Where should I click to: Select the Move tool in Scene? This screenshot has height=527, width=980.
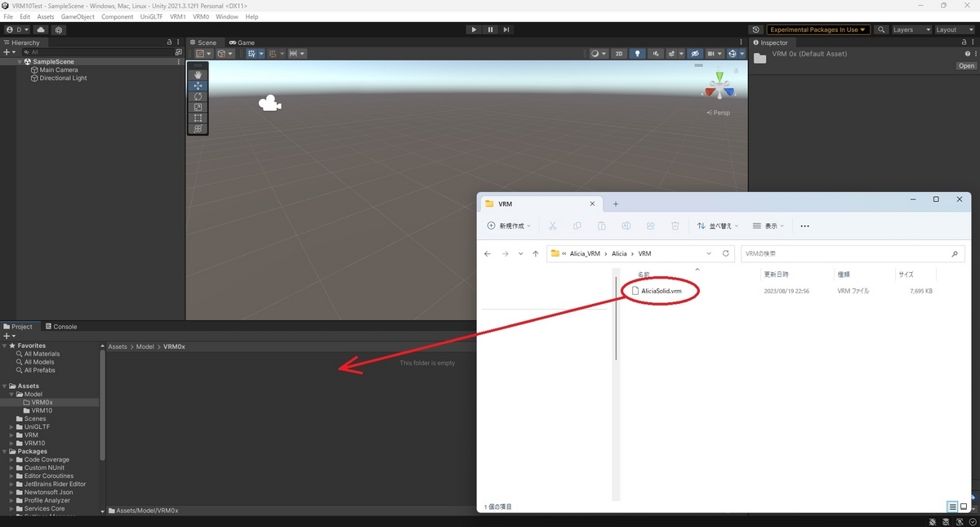[198, 85]
